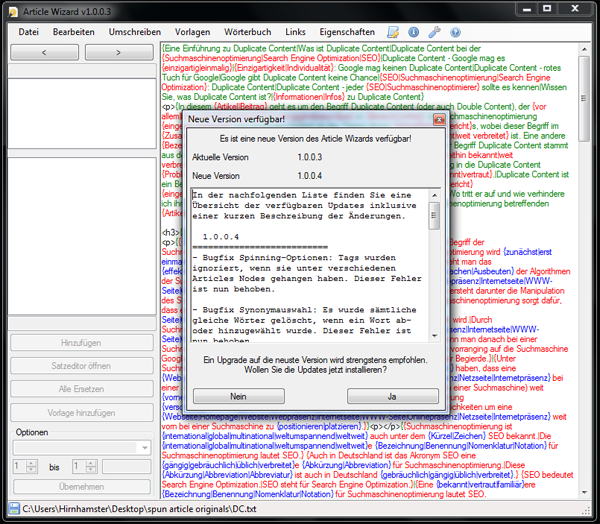The image size is (600, 524).
Task: Click the previous '<' navigation button
Action: tap(44, 52)
